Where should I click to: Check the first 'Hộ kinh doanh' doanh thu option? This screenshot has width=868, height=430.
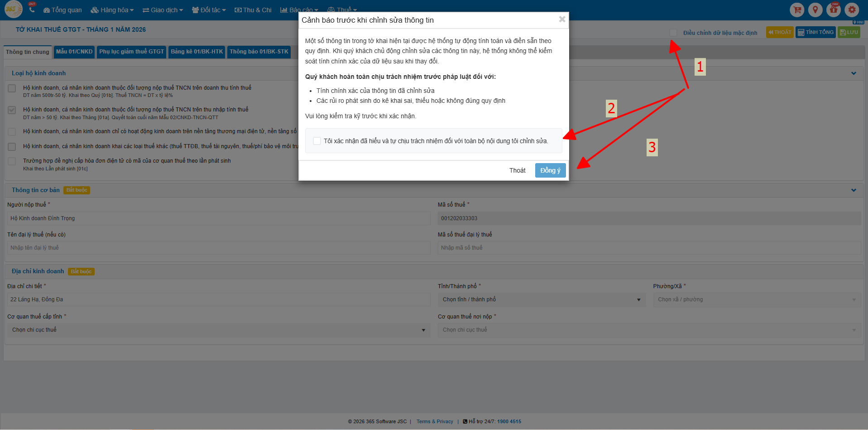(x=12, y=88)
